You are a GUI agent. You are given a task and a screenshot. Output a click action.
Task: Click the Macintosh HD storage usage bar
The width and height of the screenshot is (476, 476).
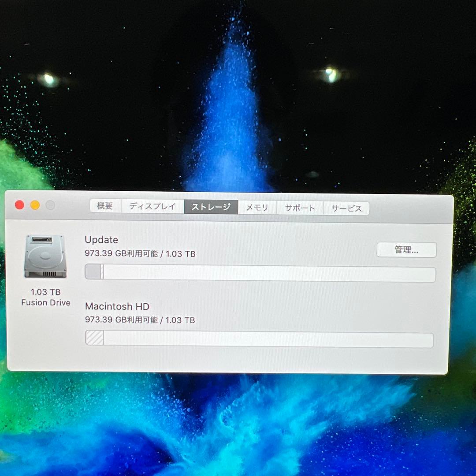click(259, 338)
